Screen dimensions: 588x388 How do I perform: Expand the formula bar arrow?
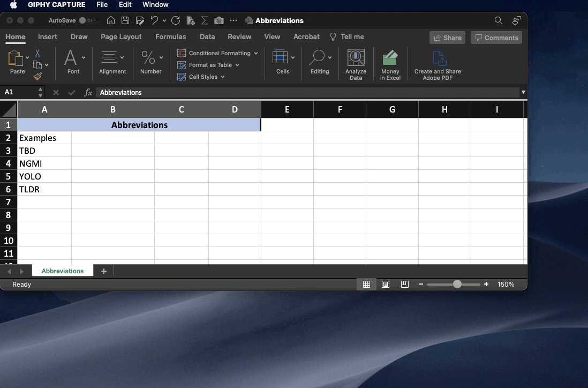coord(523,92)
